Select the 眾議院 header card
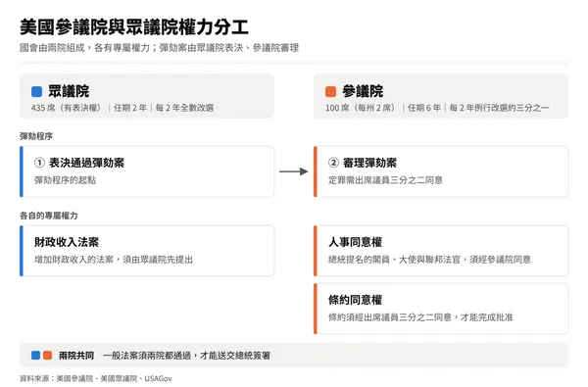Image resolution: width=588 pixels, height=387 pixels. click(147, 96)
